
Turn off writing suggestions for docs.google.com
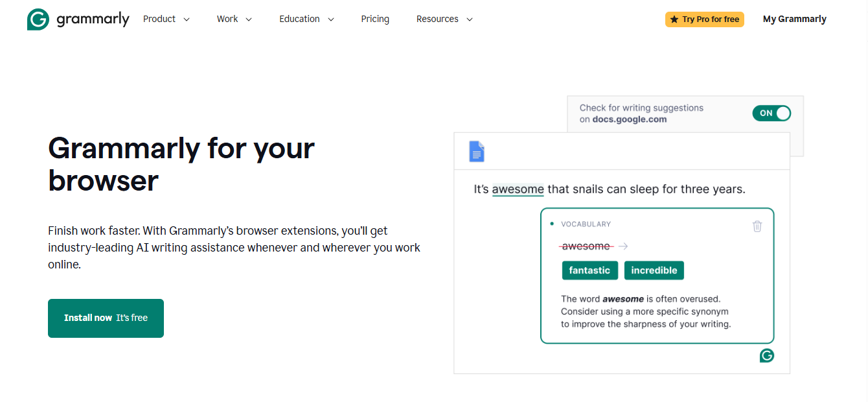click(x=771, y=113)
